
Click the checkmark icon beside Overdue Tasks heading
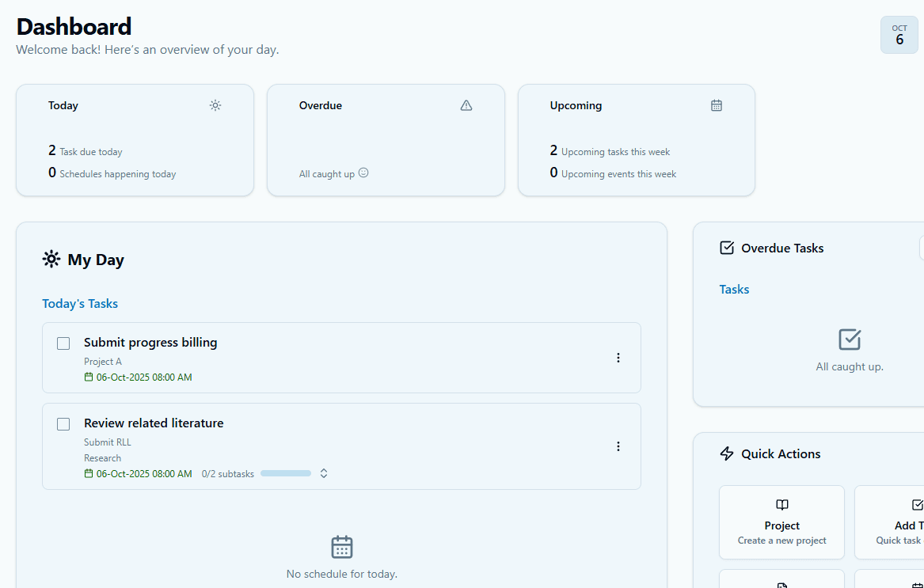(727, 248)
